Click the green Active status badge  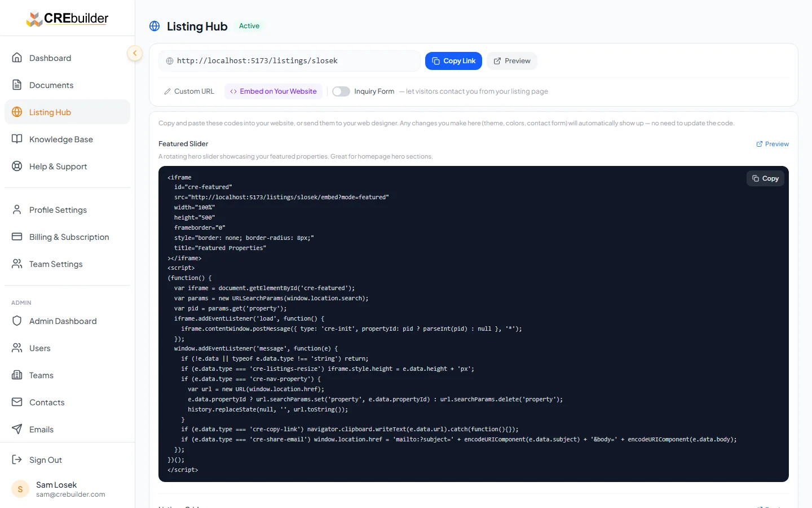click(x=249, y=25)
